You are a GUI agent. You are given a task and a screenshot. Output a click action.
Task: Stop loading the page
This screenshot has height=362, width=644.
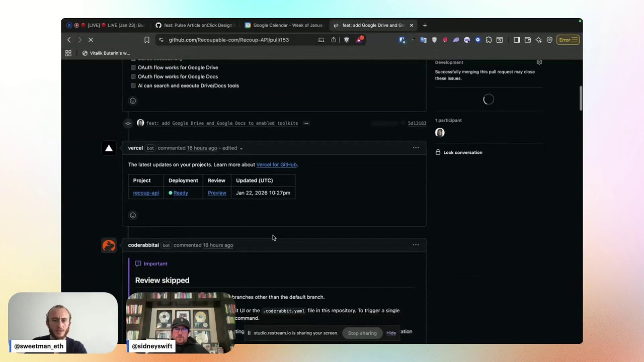(91, 40)
